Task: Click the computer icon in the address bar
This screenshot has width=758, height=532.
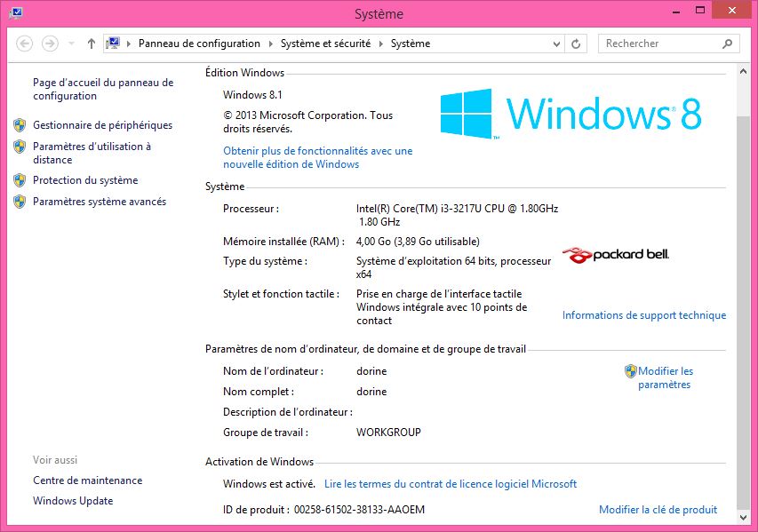Action: [113, 44]
